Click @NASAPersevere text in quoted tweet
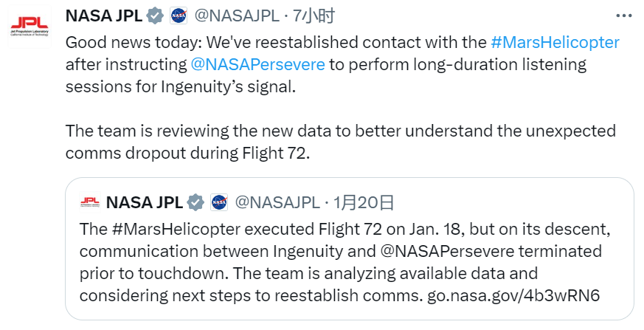Screen dimensions: 644x330 447,251
